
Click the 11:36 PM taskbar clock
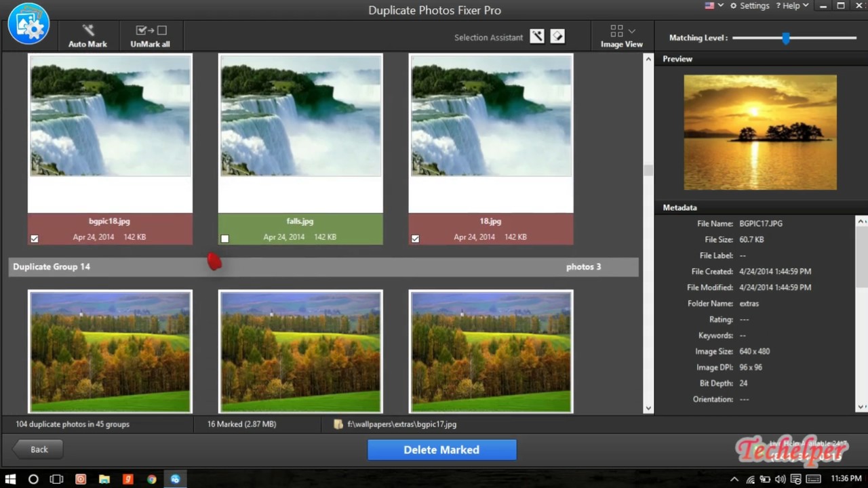click(846, 479)
